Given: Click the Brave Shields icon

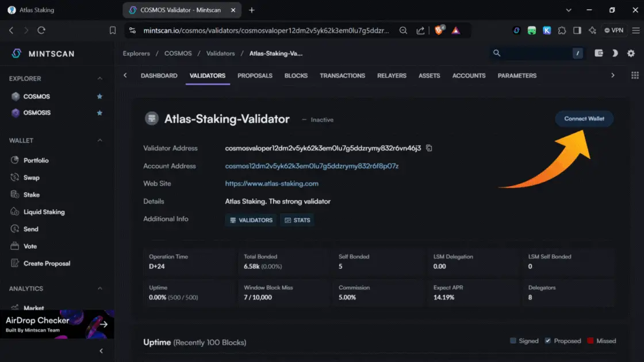Looking at the screenshot, I should pyautogui.click(x=439, y=30).
